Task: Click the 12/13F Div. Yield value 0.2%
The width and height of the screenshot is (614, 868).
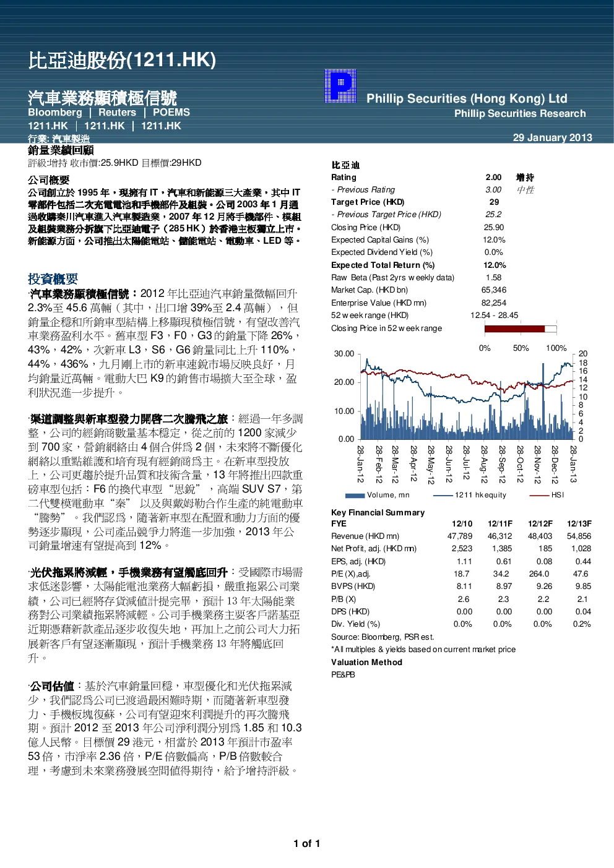Action: (582, 624)
